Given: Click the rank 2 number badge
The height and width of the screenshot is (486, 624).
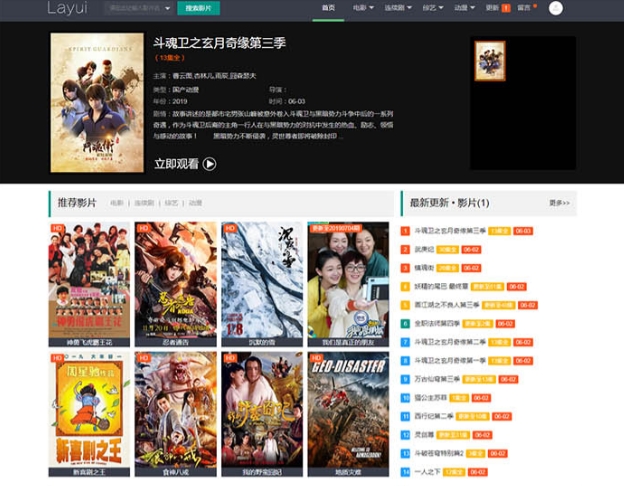Looking at the screenshot, I should (405, 250).
